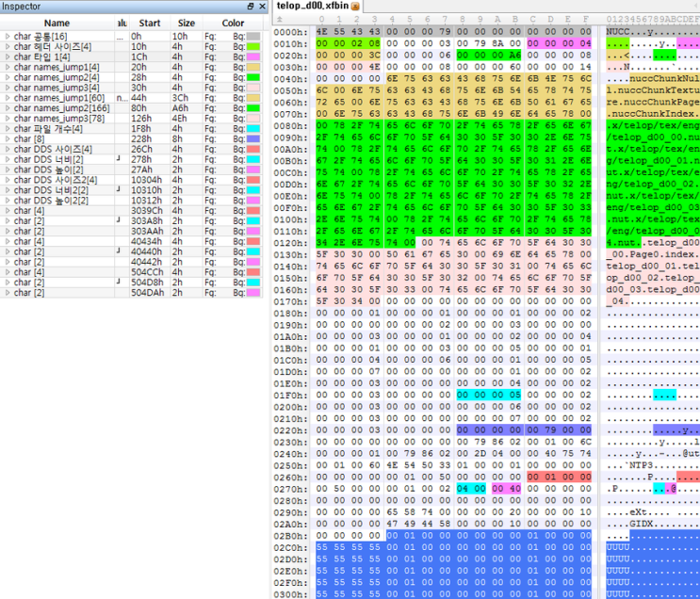Select char [8] row starting at 228h
The height and width of the screenshot is (599, 700).
(131, 138)
